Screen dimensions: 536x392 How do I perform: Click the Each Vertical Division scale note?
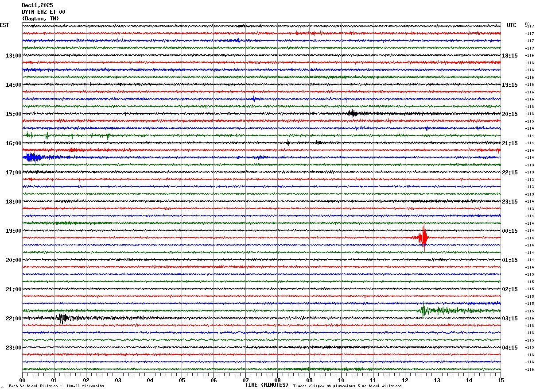tap(56, 386)
